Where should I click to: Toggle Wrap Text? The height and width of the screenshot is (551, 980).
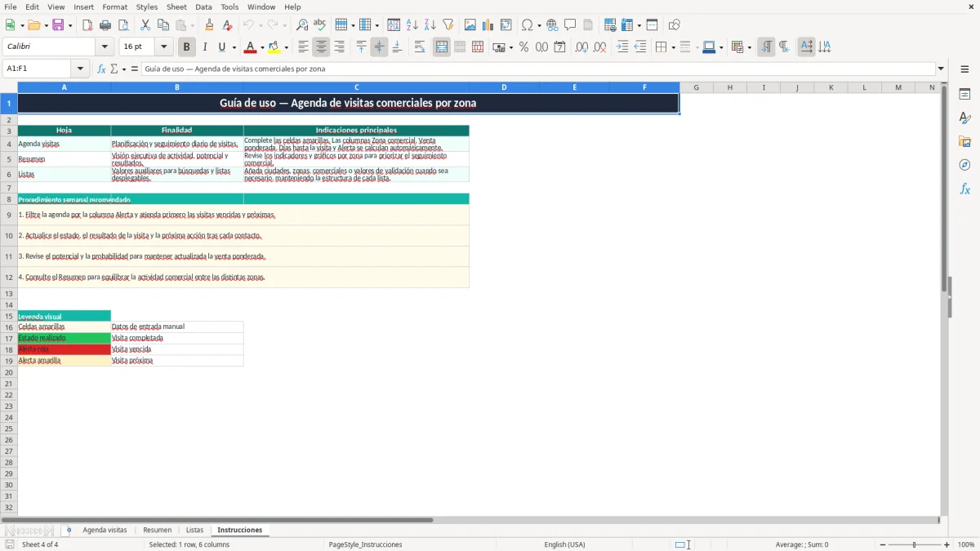pyautogui.click(x=420, y=47)
